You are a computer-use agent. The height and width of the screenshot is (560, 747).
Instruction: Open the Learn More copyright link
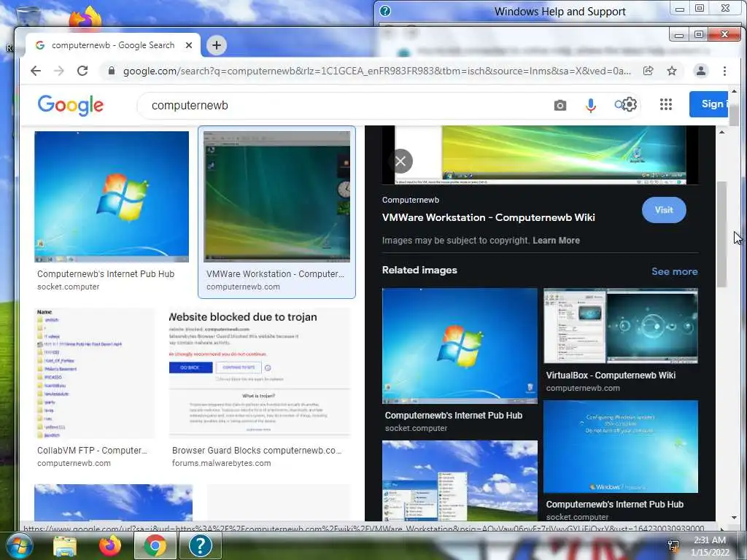click(x=556, y=241)
